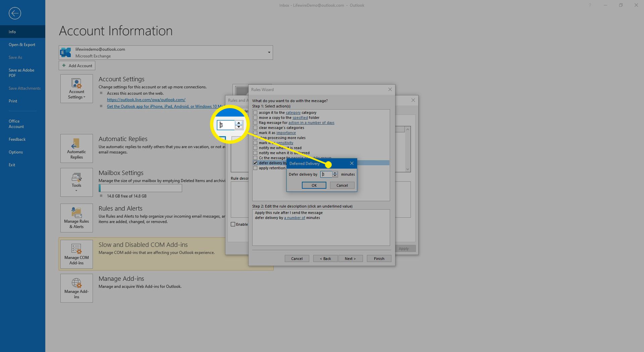Open Manage Add-ins tile
Screen dimensions: 644x352
pyautogui.click(x=76, y=288)
